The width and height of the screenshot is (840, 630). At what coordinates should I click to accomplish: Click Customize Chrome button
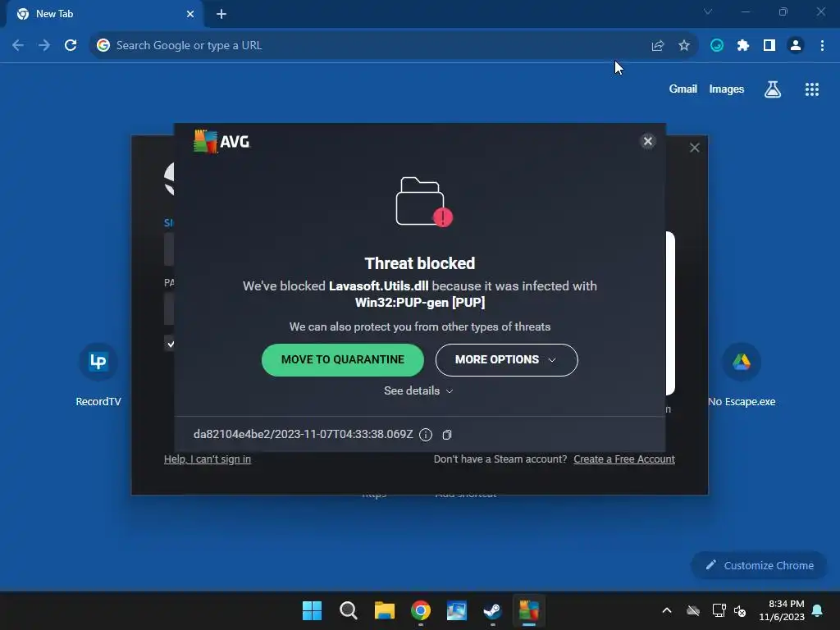click(x=759, y=565)
